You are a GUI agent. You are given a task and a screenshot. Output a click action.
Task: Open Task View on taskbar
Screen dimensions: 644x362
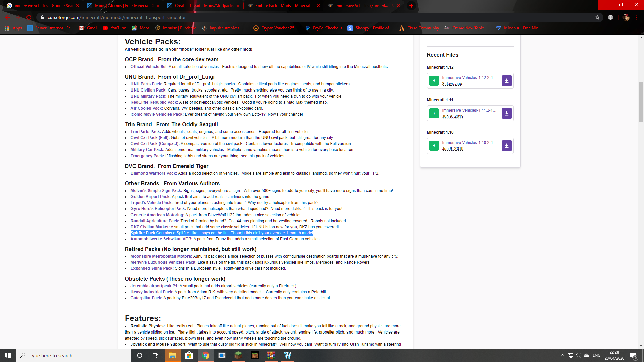(x=156, y=355)
